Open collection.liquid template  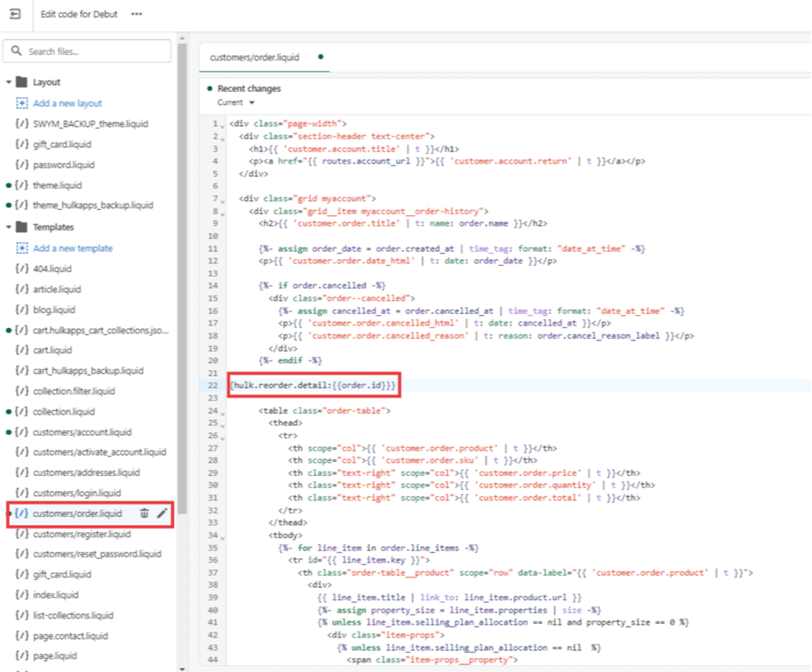coord(64,411)
